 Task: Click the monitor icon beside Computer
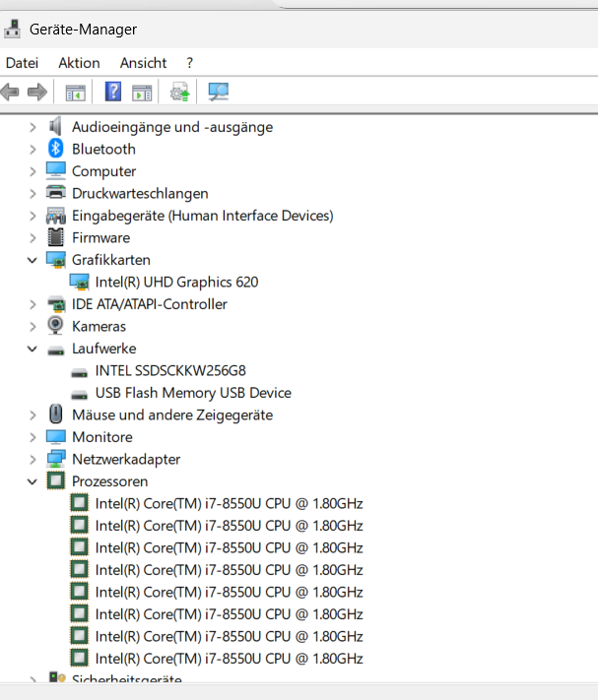point(55,170)
